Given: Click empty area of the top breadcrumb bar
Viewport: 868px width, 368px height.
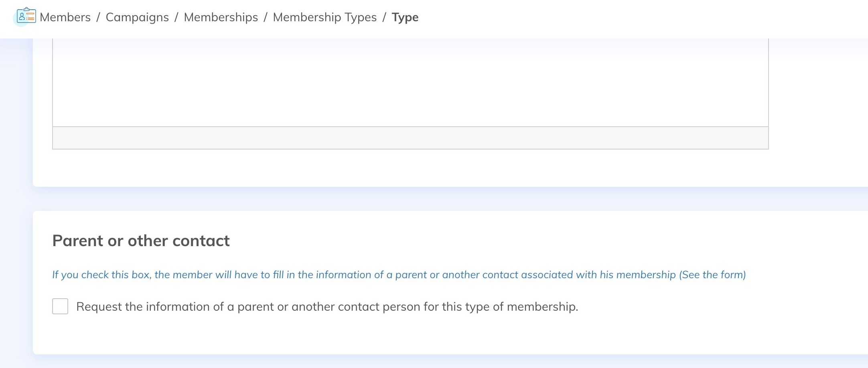Looking at the screenshot, I should tap(642, 18).
